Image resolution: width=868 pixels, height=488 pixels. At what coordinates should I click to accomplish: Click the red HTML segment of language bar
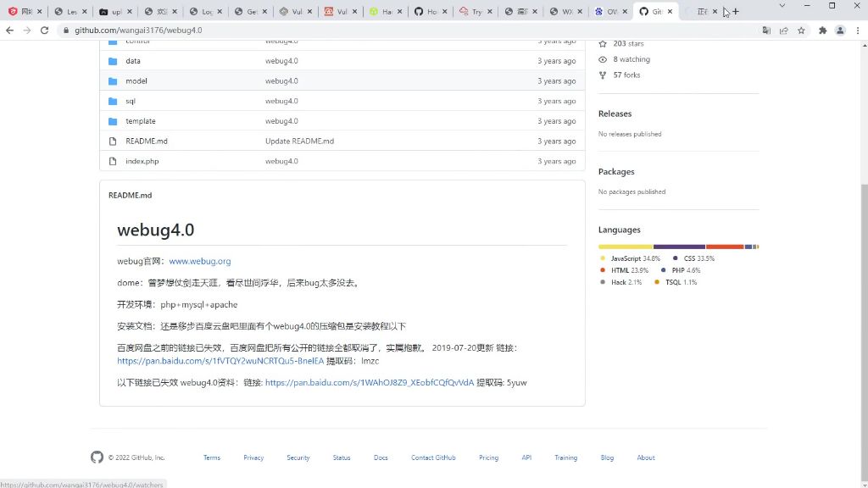point(725,247)
